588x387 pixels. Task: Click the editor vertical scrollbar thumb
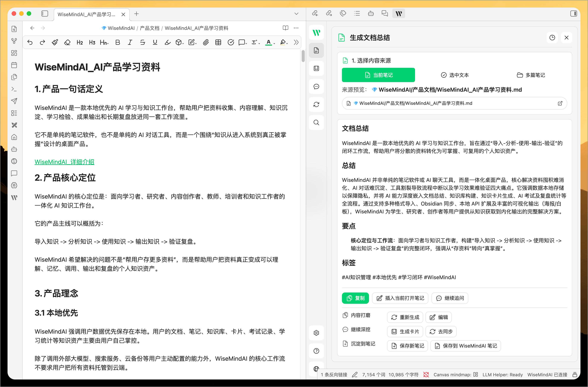303,56
